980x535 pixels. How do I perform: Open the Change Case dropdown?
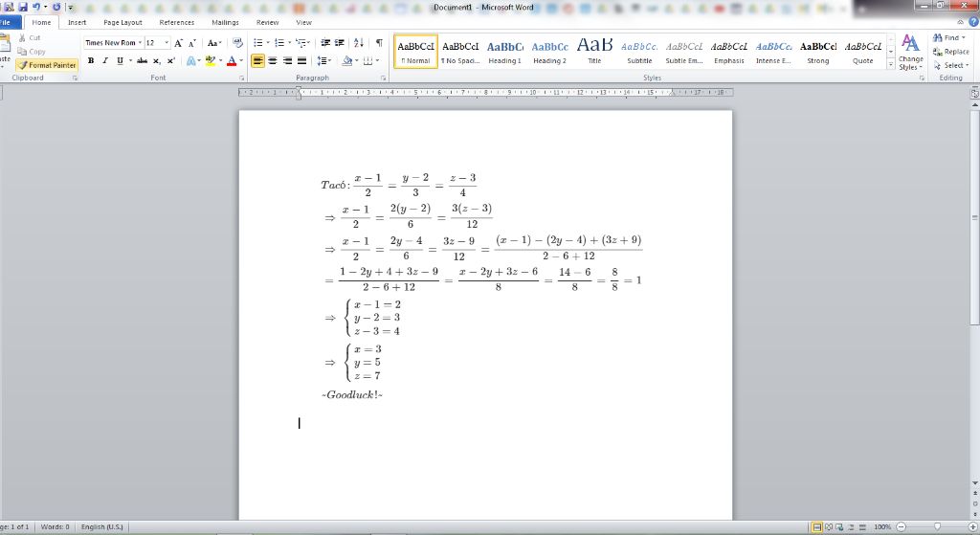[214, 43]
